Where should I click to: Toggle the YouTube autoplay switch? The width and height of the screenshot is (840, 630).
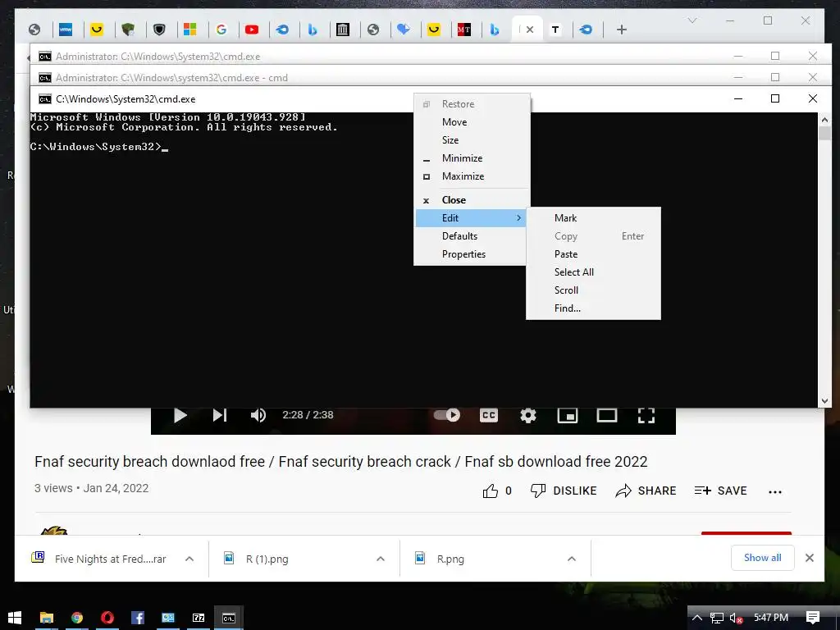[447, 415]
